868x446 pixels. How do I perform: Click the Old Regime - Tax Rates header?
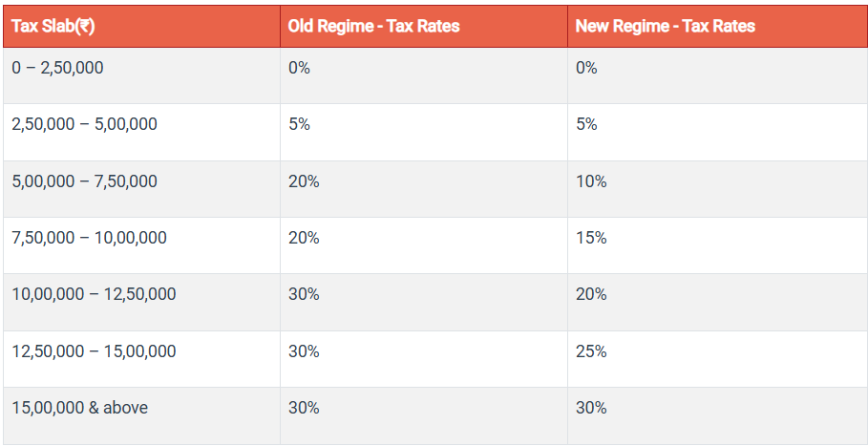[373, 27]
